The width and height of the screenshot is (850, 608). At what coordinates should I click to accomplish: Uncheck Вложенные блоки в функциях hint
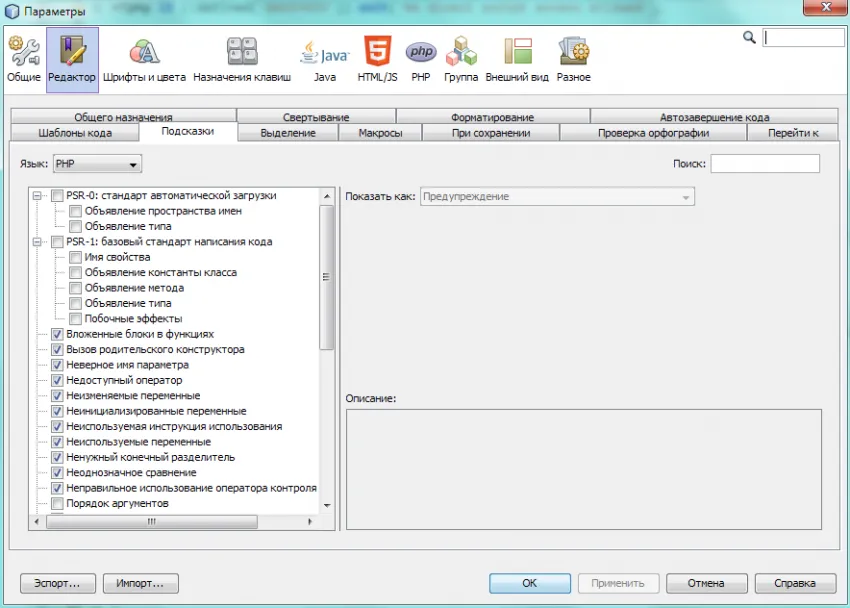58,334
